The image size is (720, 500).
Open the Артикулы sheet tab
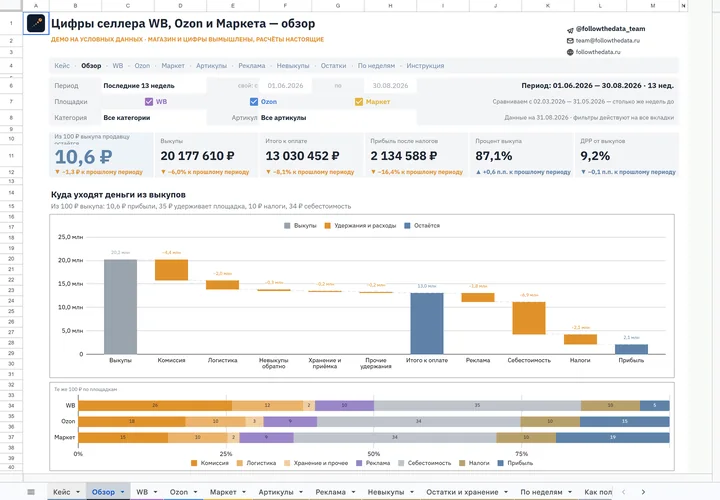coord(276,492)
